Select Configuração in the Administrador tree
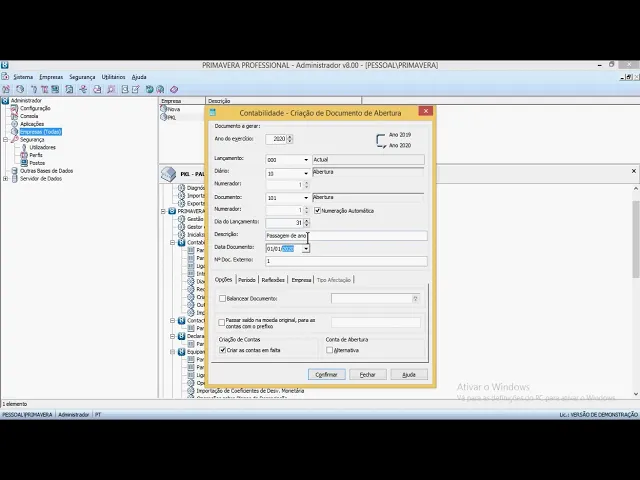This screenshot has height=480, width=640. coord(35,108)
